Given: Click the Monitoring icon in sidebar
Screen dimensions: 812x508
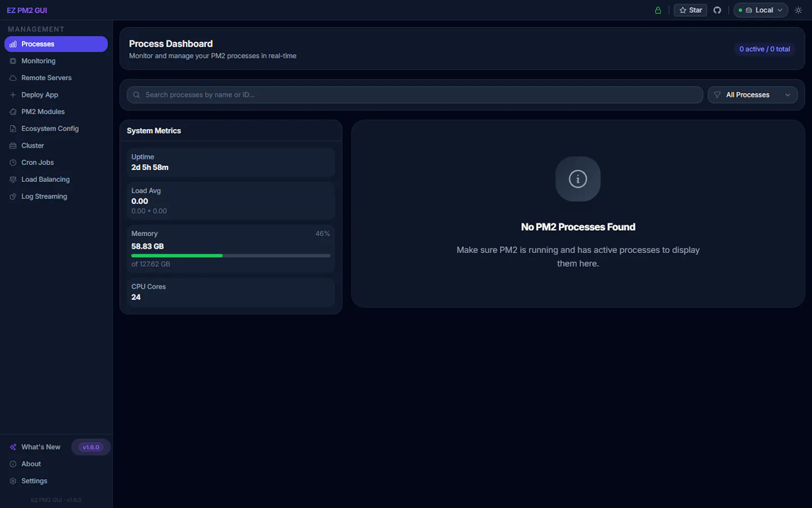Looking at the screenshot, I should point(13,61).
